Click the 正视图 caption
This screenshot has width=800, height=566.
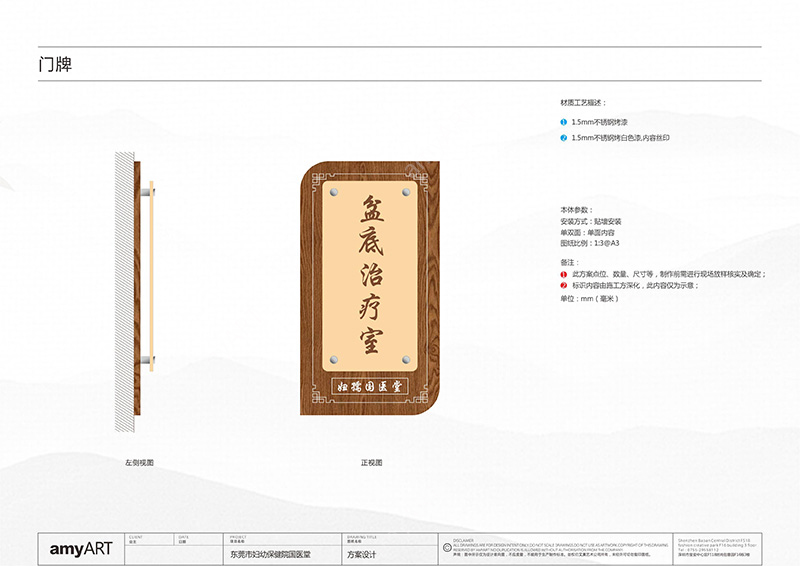click(x=371, y=463)
